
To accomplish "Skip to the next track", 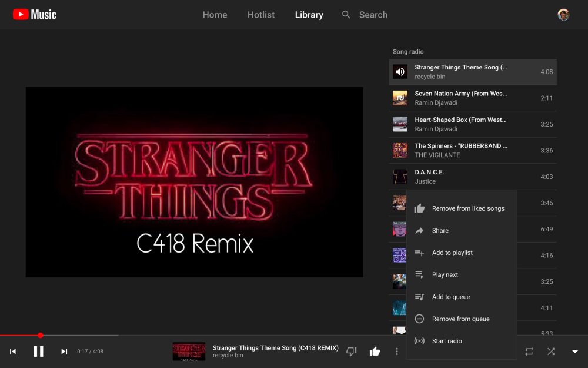I will click(x=64, y=351).
